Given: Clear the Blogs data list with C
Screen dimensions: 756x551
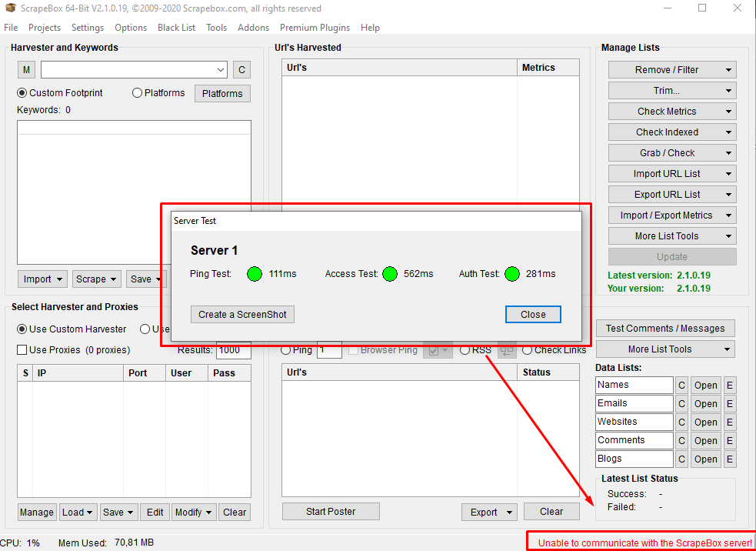Looking at the screenshot, I should (681, 459).
